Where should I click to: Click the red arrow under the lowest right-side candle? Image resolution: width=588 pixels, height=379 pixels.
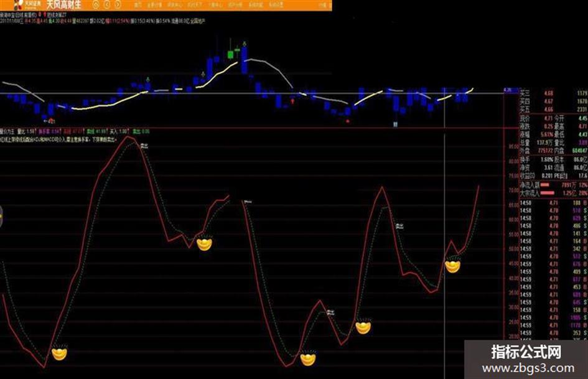point(348,121)
